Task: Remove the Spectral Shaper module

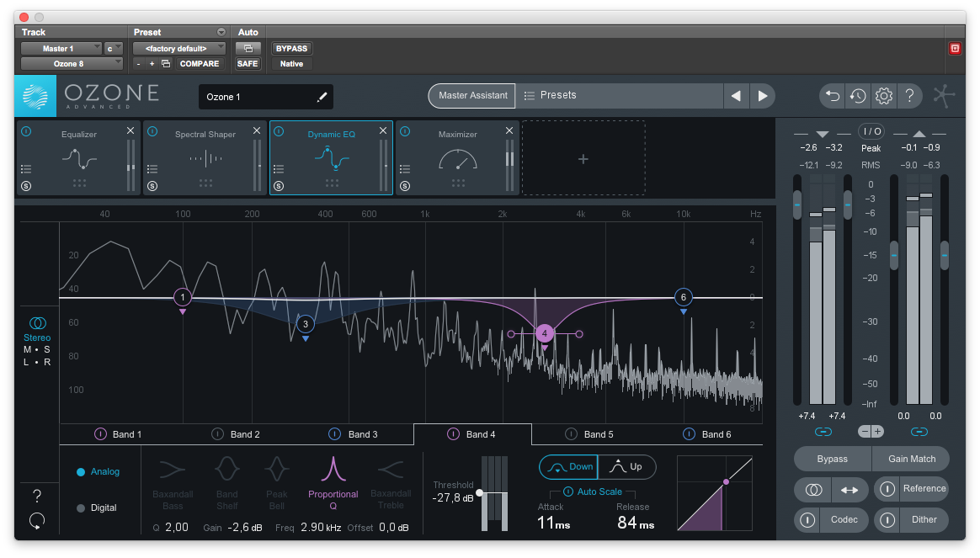Action: 257,130
